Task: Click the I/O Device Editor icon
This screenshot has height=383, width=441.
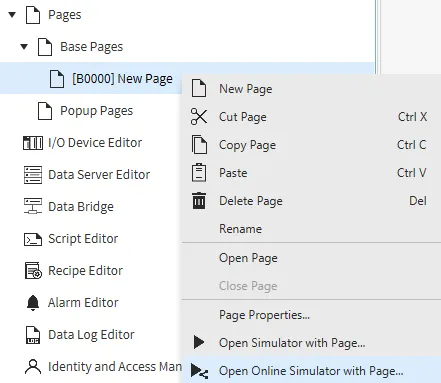Action: 33,143
